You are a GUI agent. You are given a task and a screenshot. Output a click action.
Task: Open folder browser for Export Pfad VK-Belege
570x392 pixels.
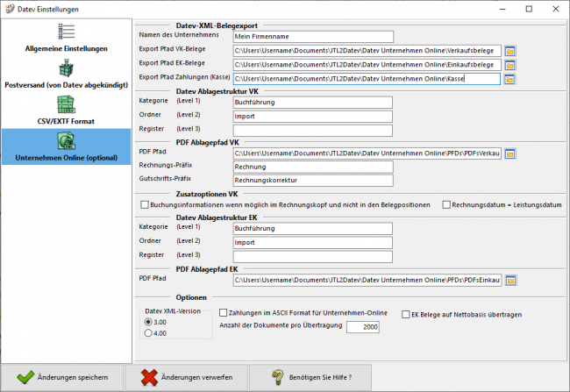[509, 51]
